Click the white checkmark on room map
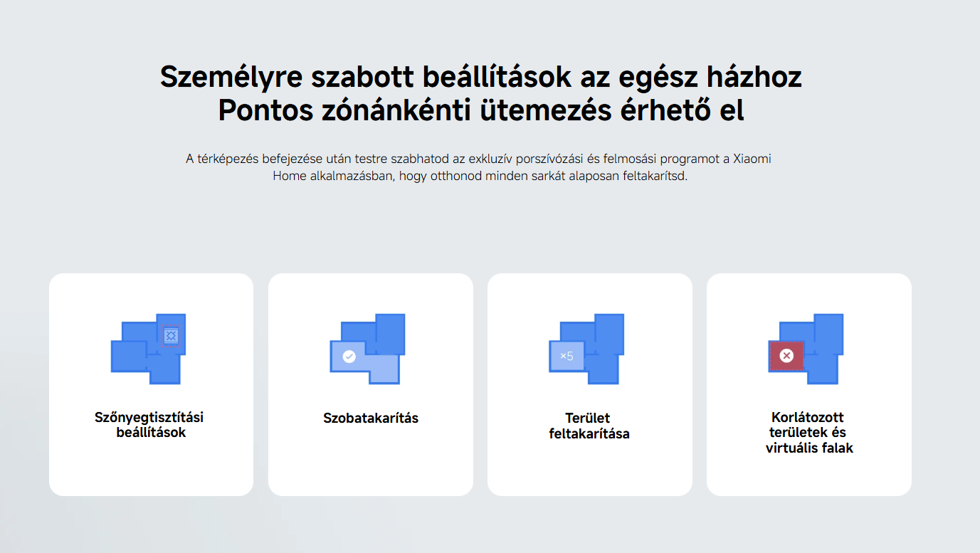The image size is (980, 553). coord(349,356)
